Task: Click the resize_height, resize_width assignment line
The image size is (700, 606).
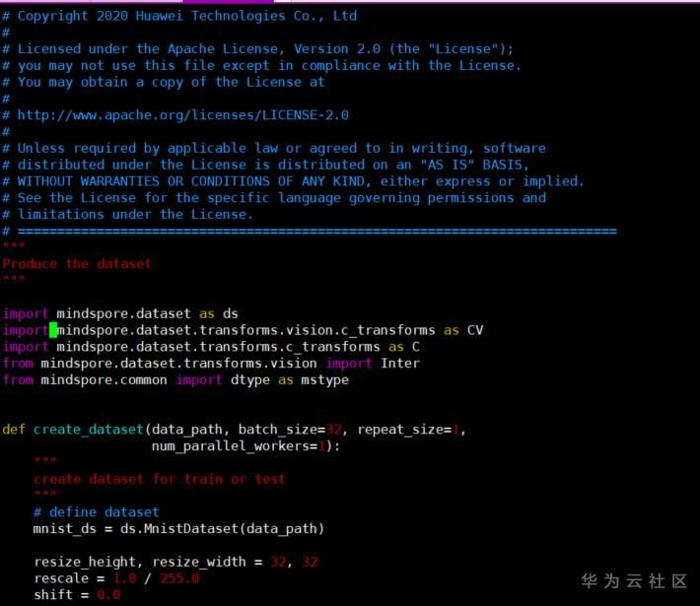Action: tap(175, 562)
